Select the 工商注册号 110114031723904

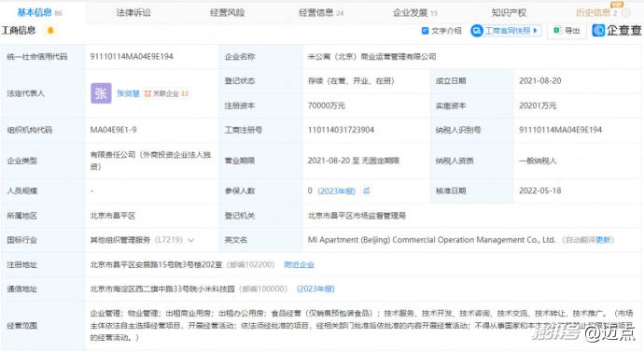point(341,130)
